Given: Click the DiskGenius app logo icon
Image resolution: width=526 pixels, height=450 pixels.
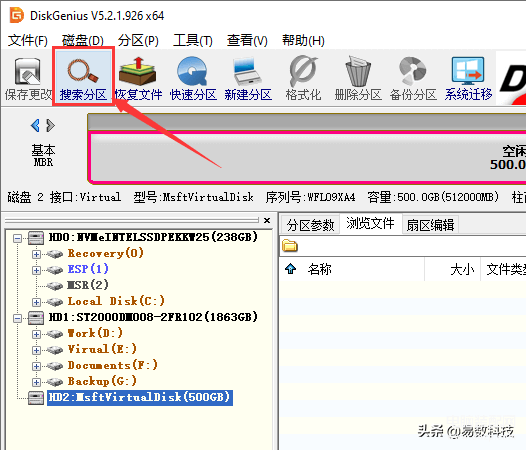Looking at the screenshot, I should [x=16, y=15].
